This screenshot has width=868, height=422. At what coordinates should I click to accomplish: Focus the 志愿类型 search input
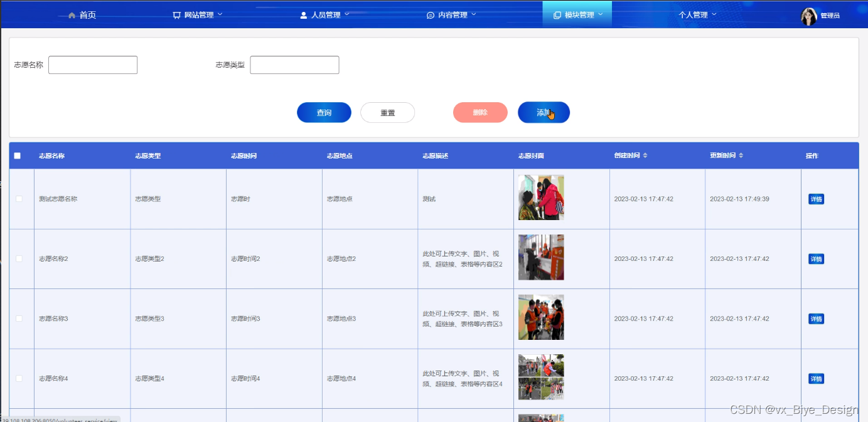click(294, 65)
